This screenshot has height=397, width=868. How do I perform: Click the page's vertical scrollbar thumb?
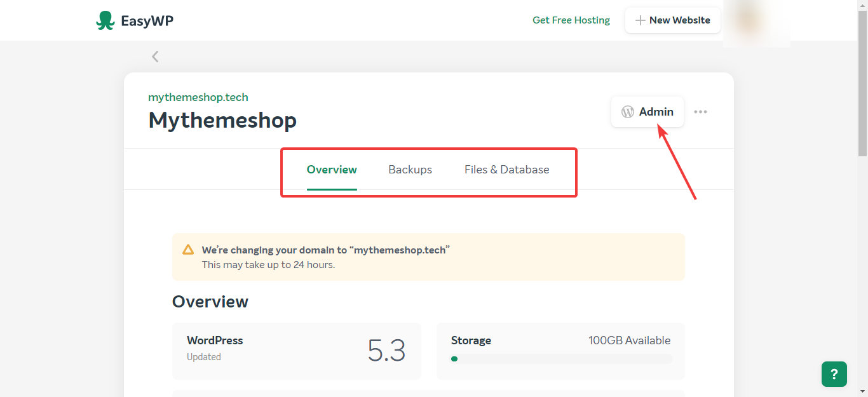[862, 83]
